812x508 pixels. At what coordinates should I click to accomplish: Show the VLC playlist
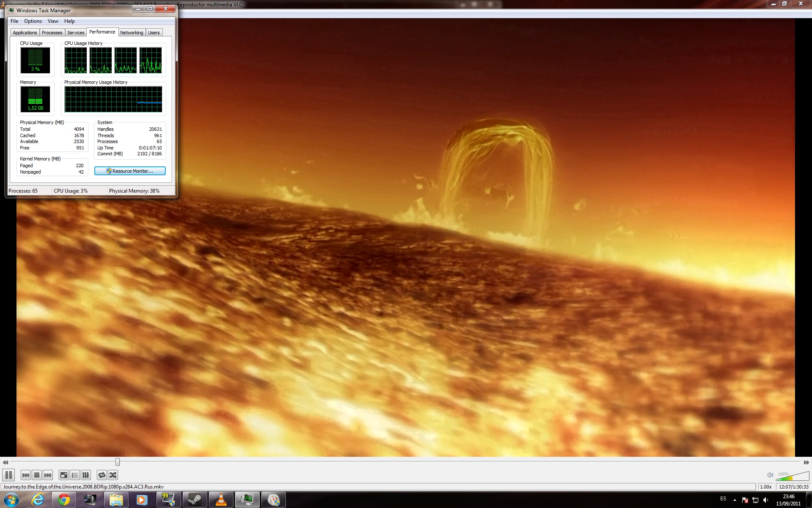tap(75, 475)
